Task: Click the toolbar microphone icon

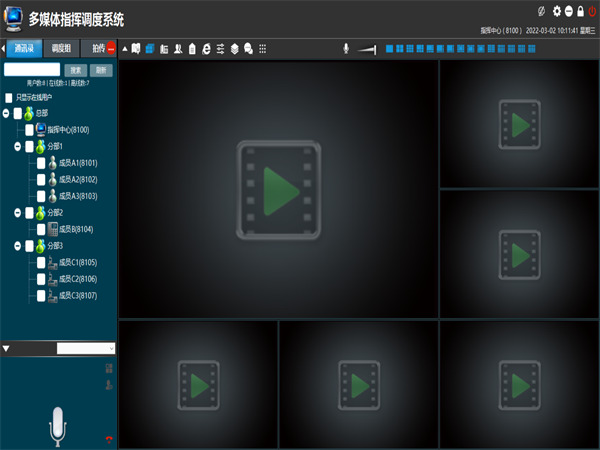Action: point(346,48)
